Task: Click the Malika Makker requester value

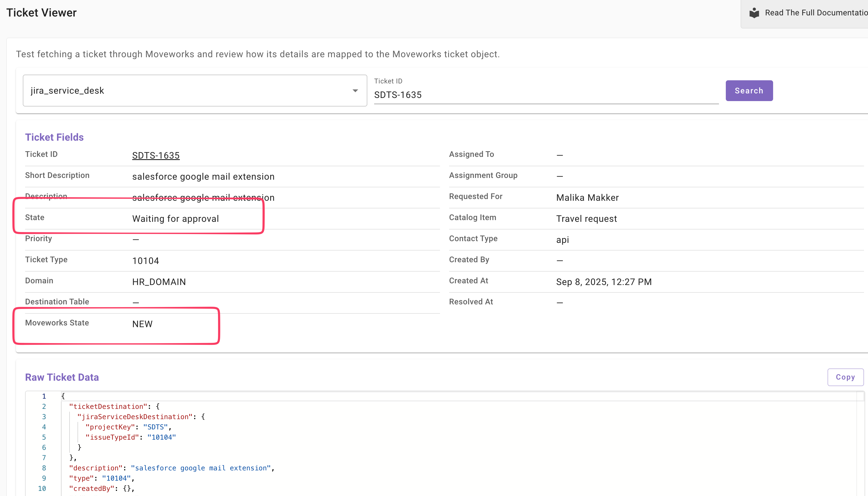Action: (587, 198)
